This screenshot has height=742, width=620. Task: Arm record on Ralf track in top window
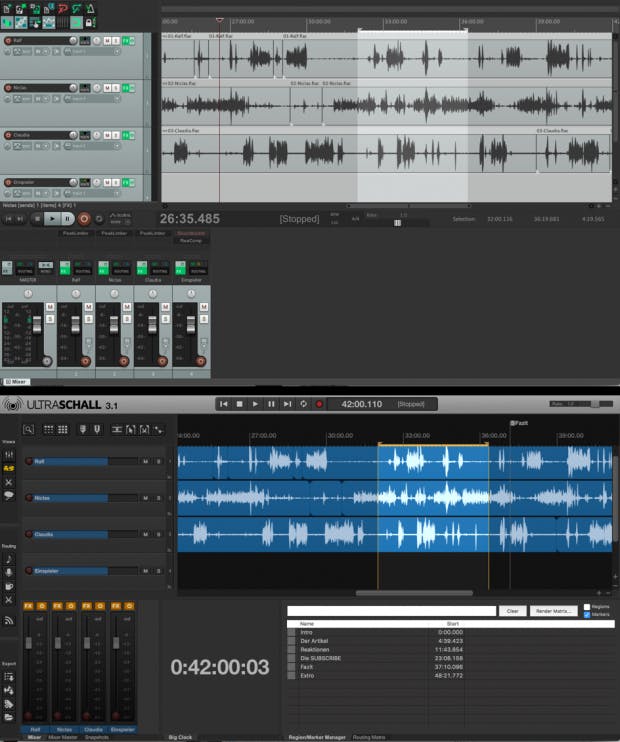point(8,41)
